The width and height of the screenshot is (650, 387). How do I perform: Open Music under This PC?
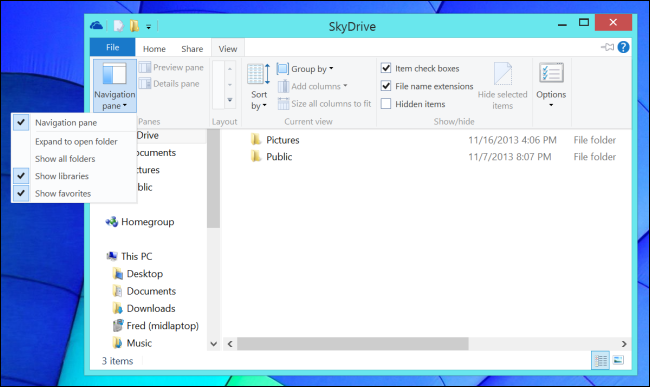[x=139, y=343]
